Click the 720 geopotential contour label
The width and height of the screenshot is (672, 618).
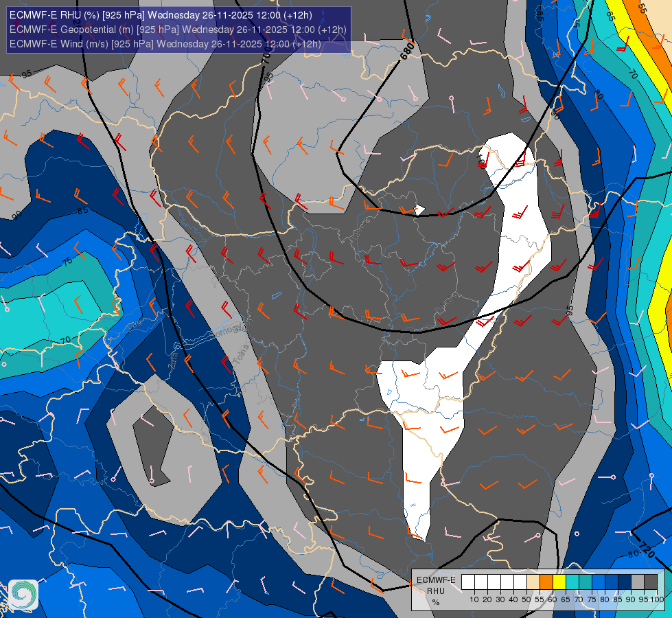[x=647, y=549]
